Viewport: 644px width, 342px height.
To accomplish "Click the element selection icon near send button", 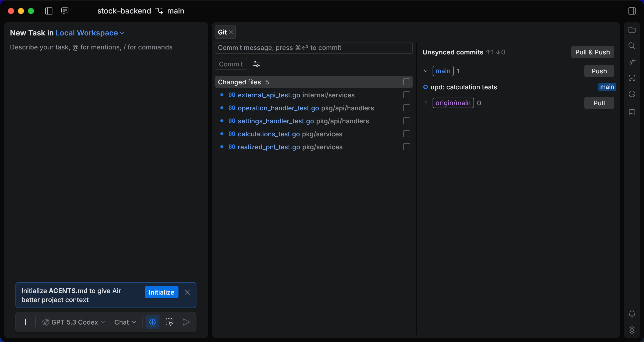I will point(169,322).
